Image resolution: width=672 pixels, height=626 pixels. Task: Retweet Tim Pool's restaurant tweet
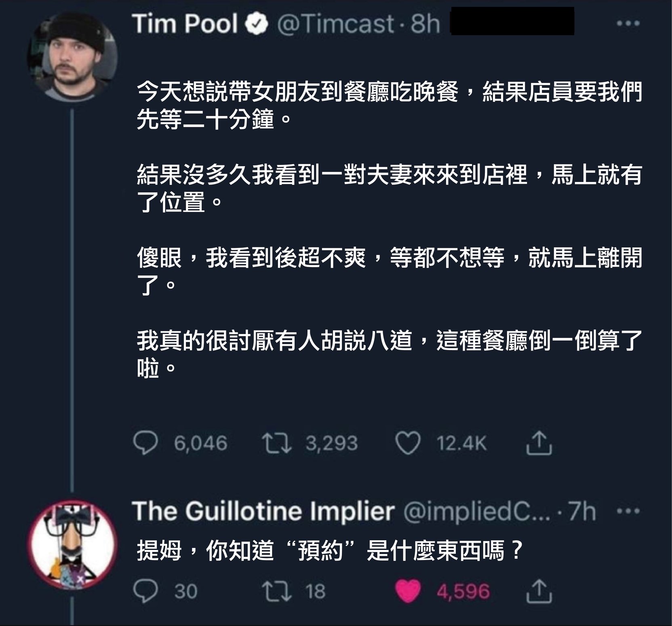(x=276, y=443)
